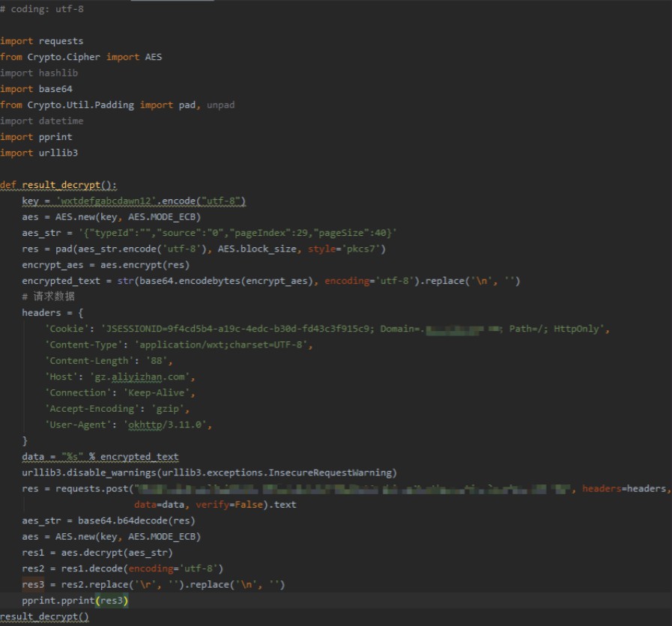Click the 'headers = {' line
The image size is (672, 626).
point(52,313)
